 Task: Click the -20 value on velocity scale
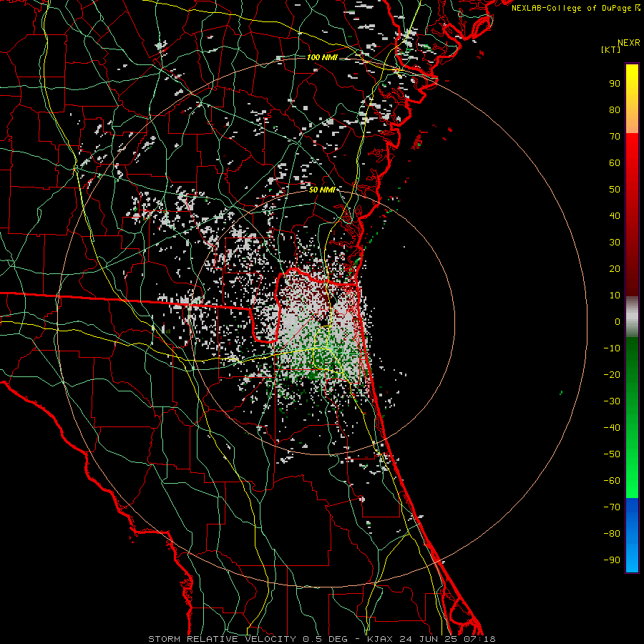[612, 375]
